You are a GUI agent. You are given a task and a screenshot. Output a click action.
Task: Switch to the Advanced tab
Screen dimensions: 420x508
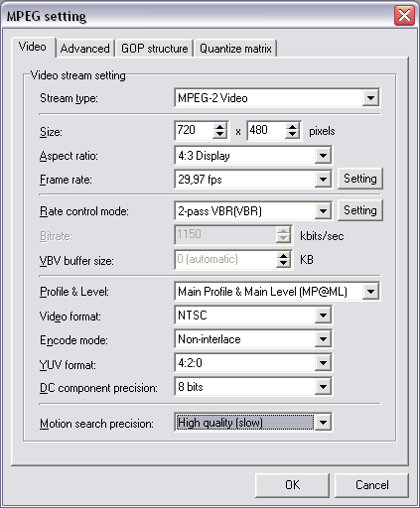pyautogui.click(x=85, y=49)
